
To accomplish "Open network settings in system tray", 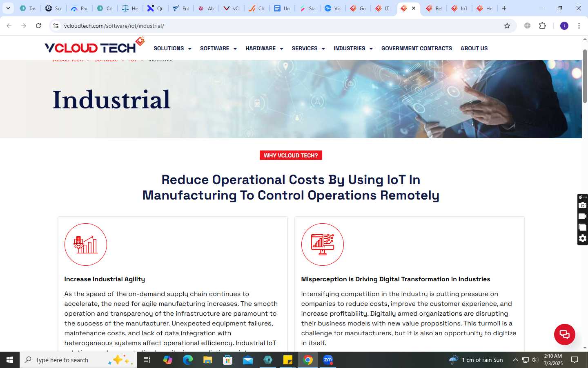I will (526, 360).
